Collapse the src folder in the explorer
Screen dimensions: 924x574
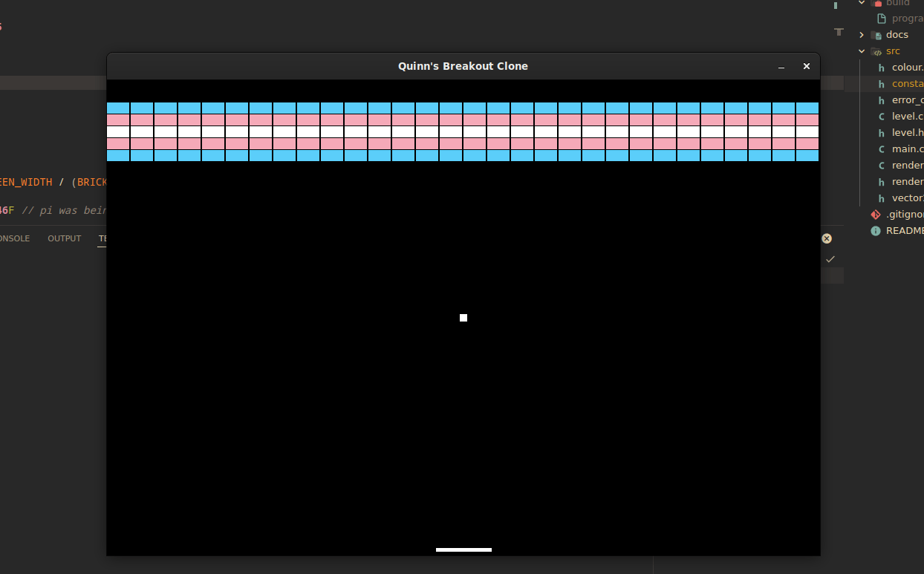click(862, 50)
